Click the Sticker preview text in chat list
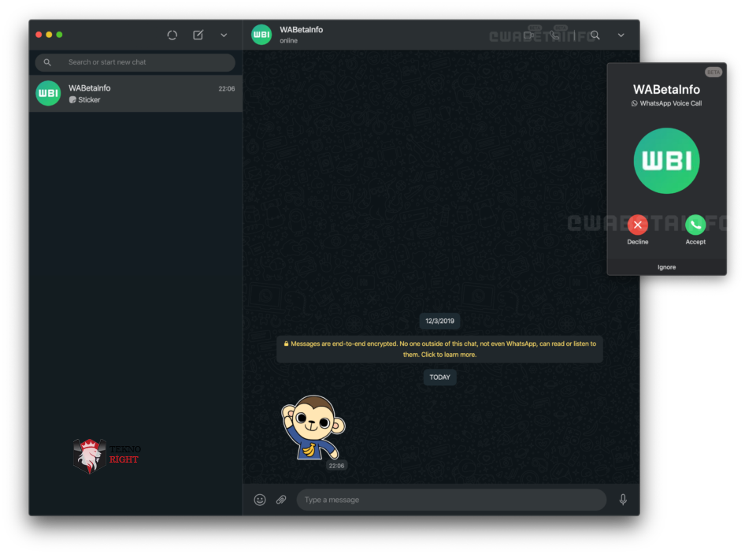 coord(89,100)
